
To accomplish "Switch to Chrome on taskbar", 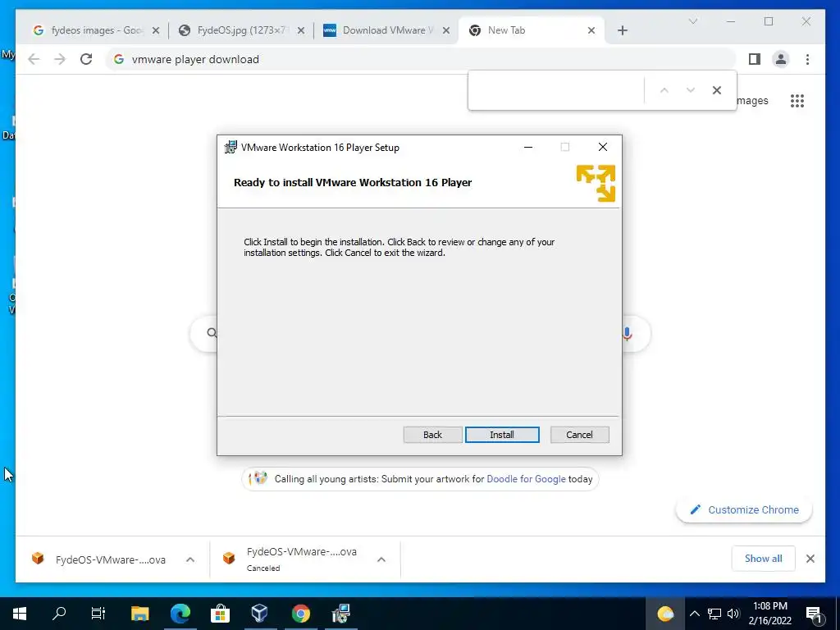I will click(300, 614).
